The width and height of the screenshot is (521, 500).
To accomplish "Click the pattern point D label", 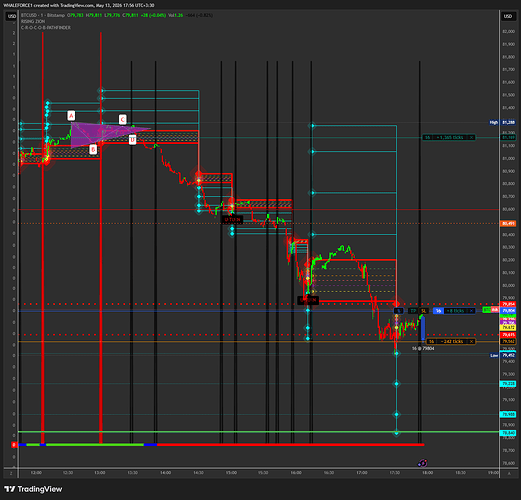I will (x=132, y=139).
